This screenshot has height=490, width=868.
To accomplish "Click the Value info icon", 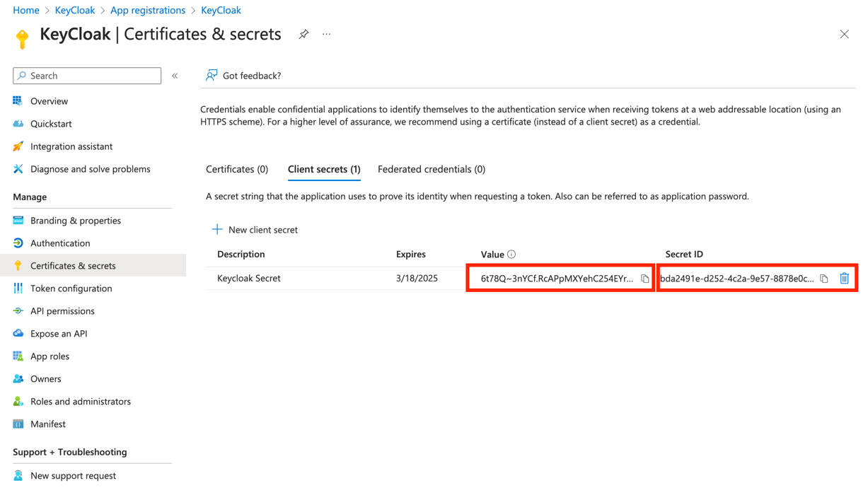I will click(x=511, y=255).
